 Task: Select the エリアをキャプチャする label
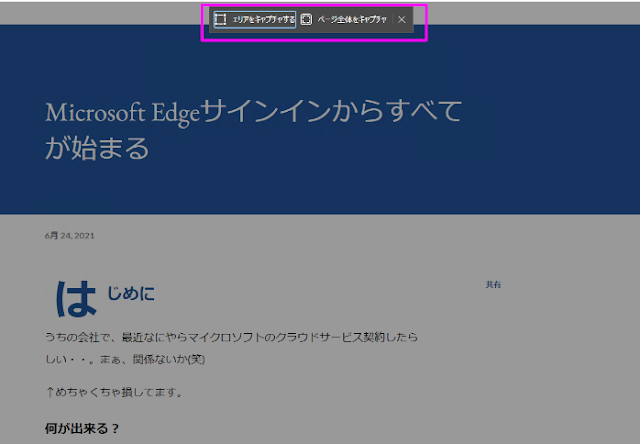point(263,19)
